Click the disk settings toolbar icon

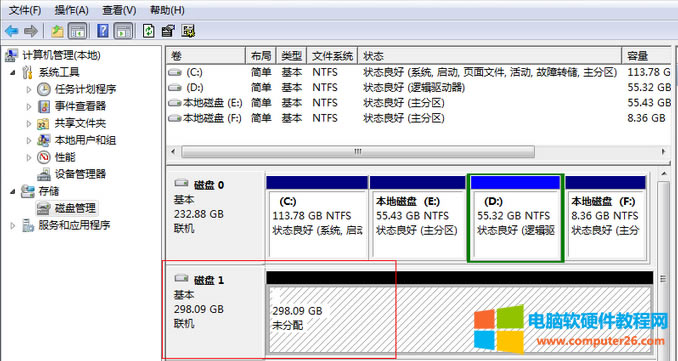coord(189,31)
